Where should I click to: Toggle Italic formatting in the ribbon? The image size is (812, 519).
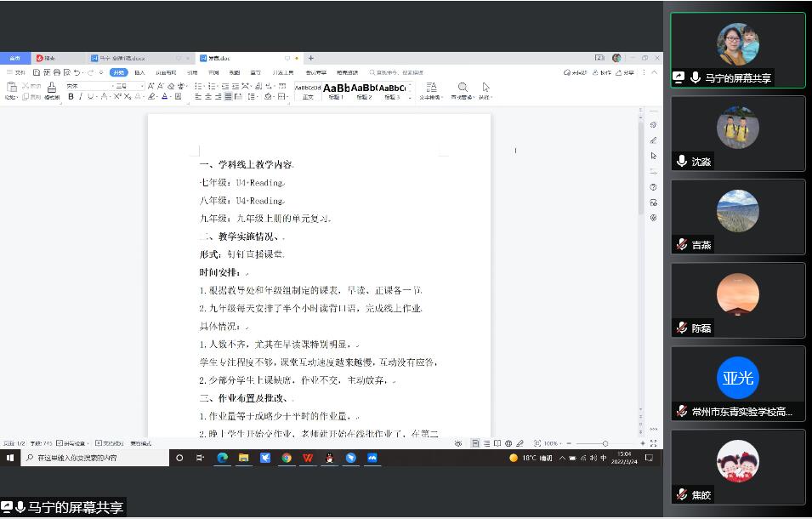point(82,97)
